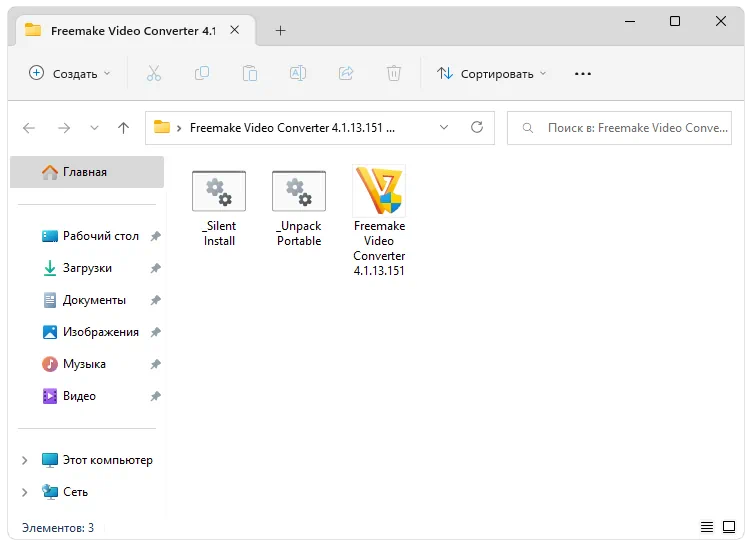Click pin icon beside Загрузки
751x548 pixels.
[x=155, y=268]
